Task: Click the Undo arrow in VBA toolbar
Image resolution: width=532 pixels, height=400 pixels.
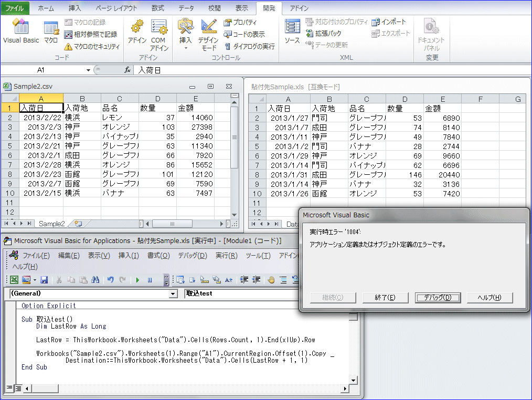Action: tap(111, 280)
